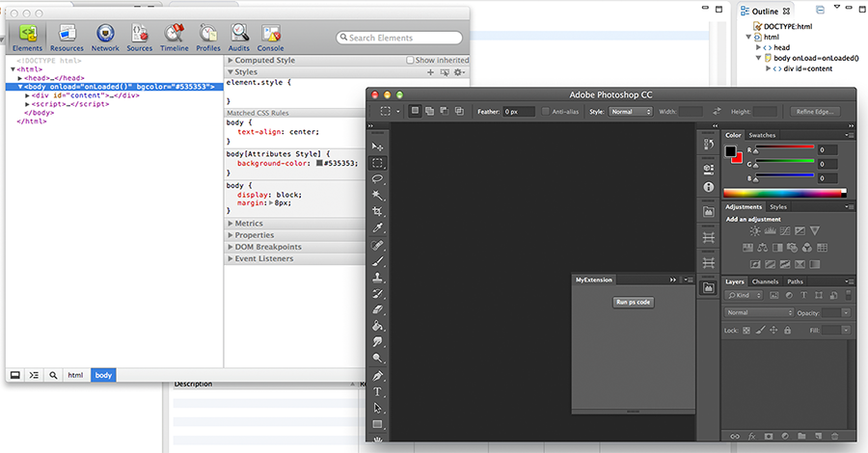Toggle the filter for pixel layers
The width and height of the screenshot is (868, 453).
(773, 295)
